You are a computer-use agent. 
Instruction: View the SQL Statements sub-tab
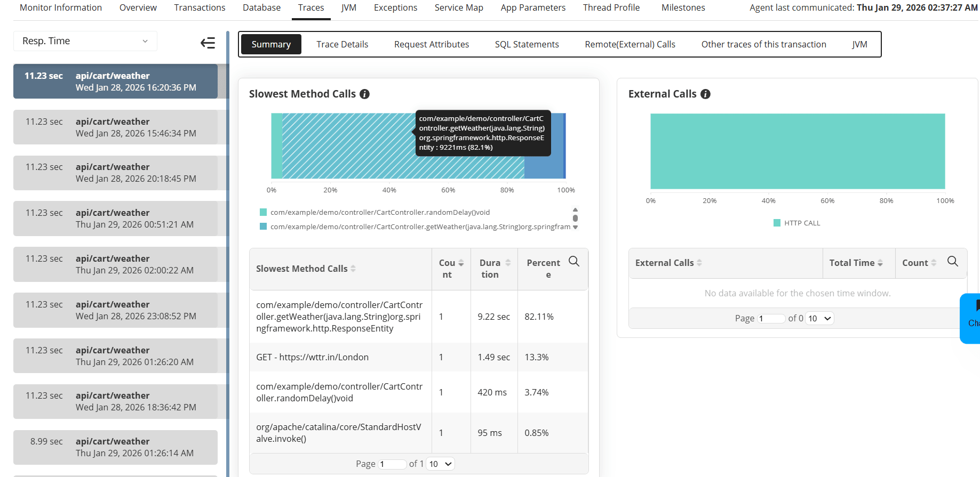click(527, 44)
